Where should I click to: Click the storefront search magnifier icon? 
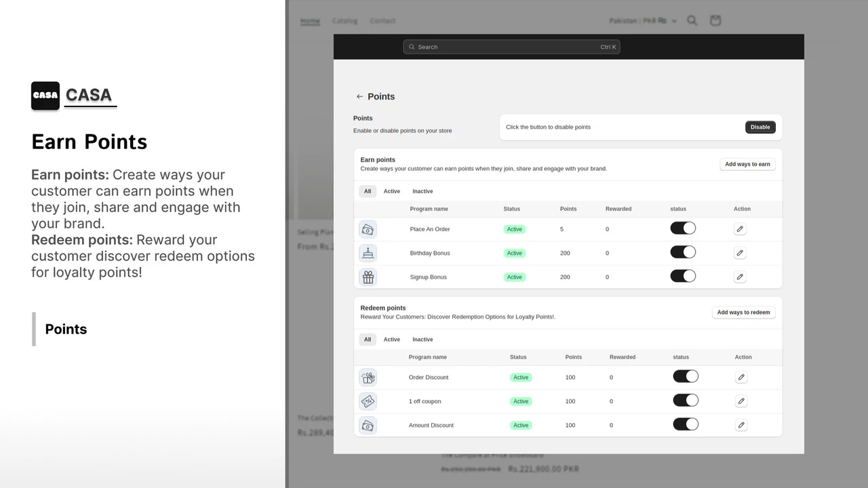(x=692, y=20)
